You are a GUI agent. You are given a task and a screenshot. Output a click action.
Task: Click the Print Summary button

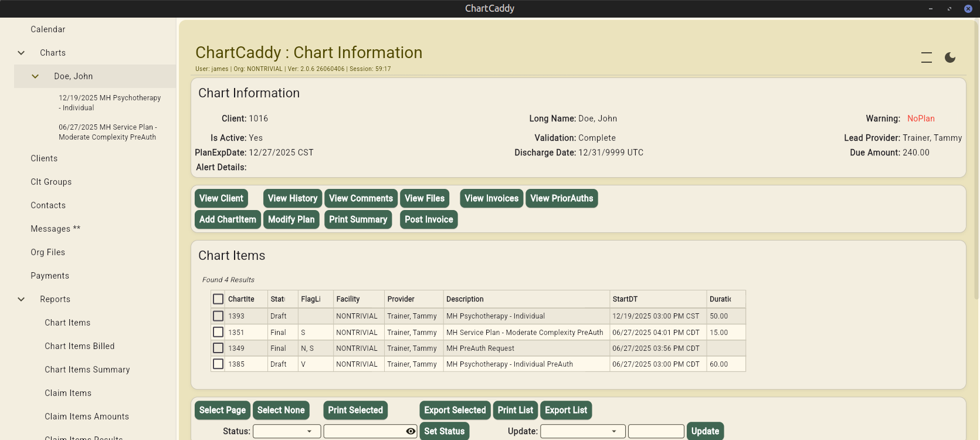[358, 219]
